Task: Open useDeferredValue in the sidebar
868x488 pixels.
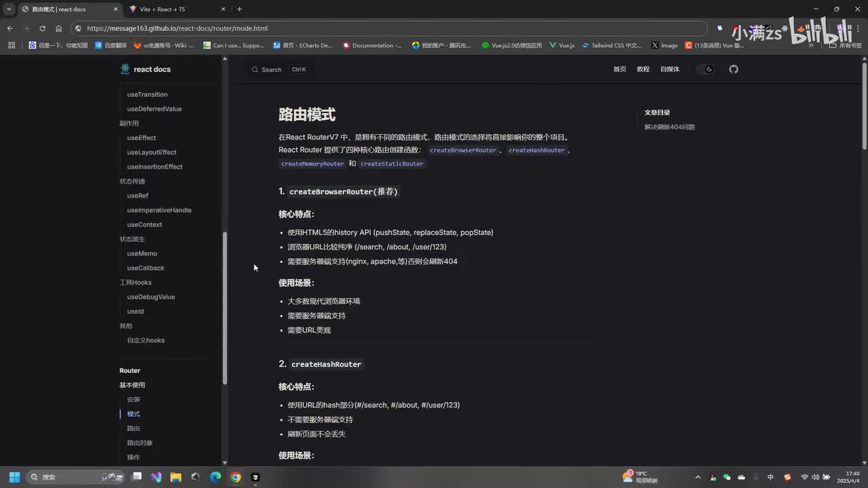Action: (x=154, y=108)
